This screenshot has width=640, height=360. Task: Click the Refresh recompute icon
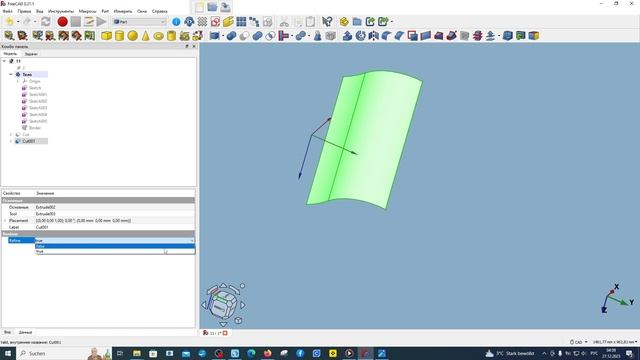pos(46,22)
